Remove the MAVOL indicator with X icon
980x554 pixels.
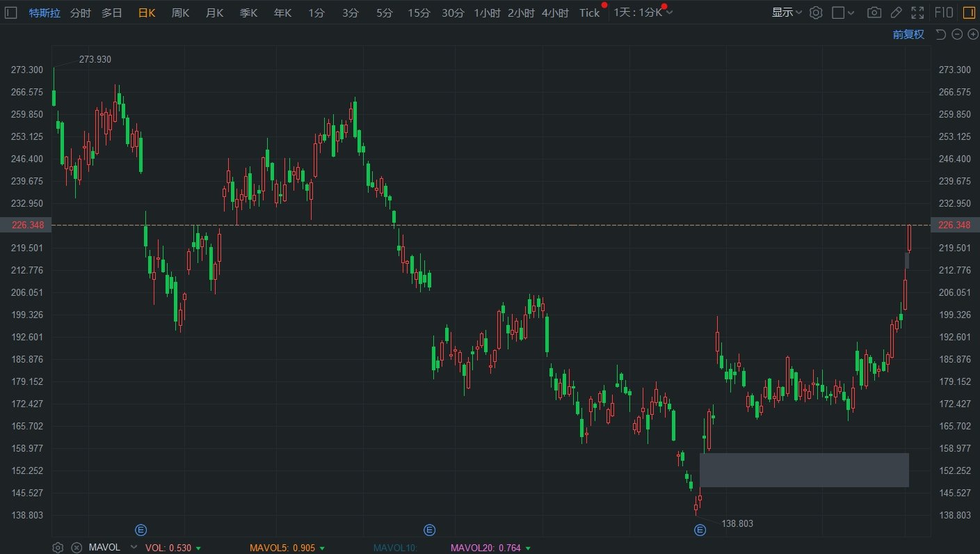pos(77,548)
